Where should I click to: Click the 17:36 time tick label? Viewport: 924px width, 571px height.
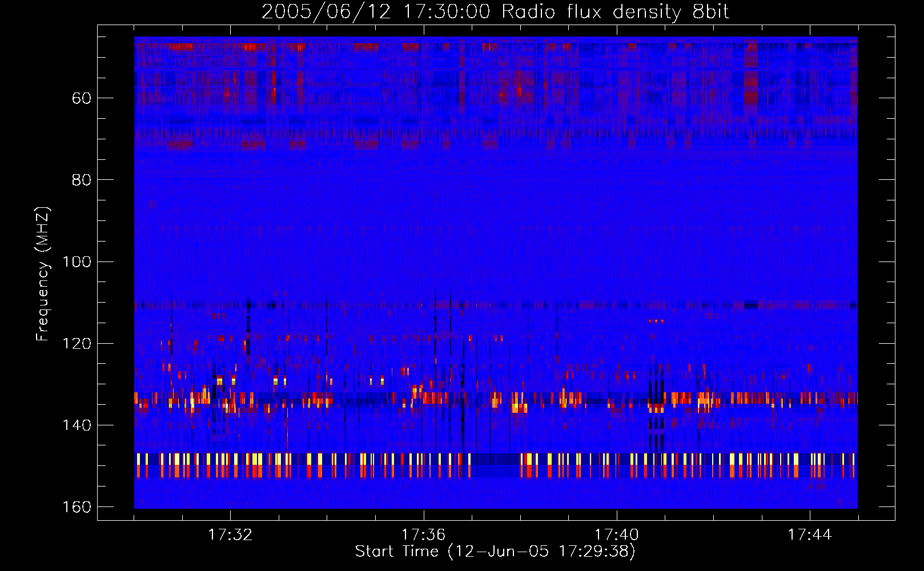[x=423, y=535]
